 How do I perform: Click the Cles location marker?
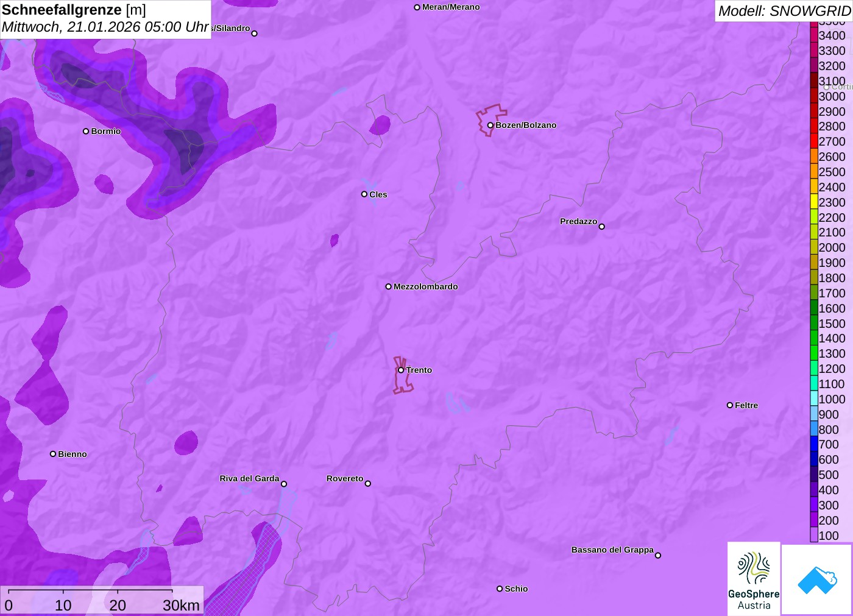point(364,194)
